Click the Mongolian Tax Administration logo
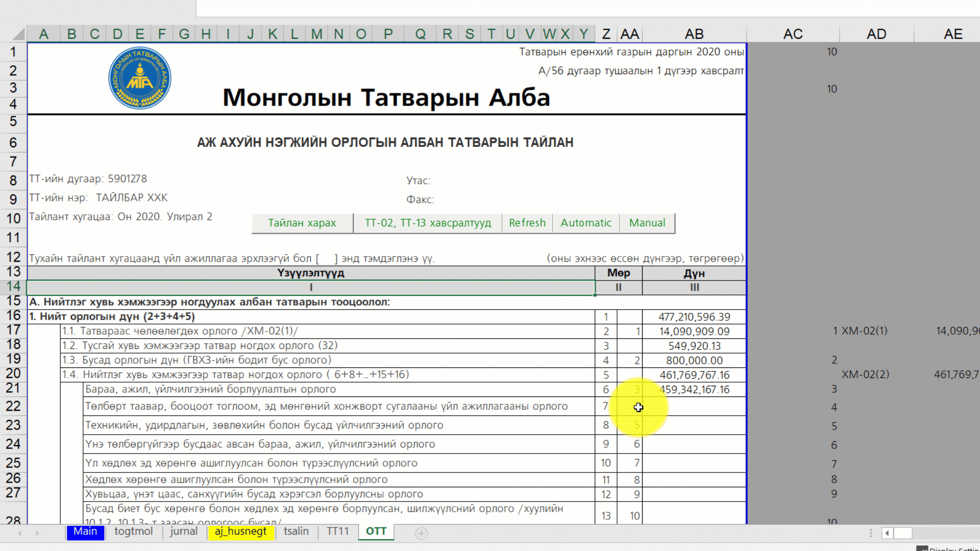The height and width of the screenshot is (551, 980). click(140, 78)
